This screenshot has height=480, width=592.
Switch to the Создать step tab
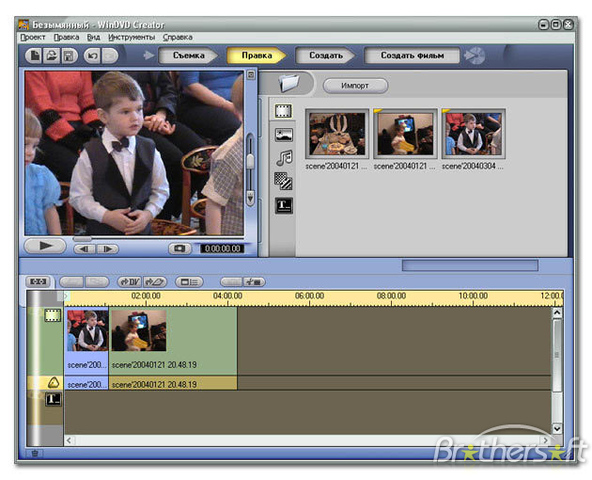click(x=325, y=56)
